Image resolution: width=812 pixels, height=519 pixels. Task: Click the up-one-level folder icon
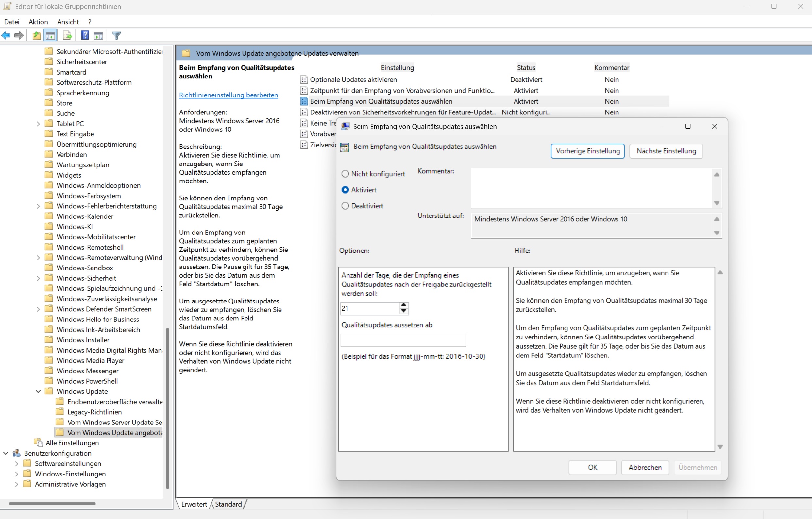(36, 35)
